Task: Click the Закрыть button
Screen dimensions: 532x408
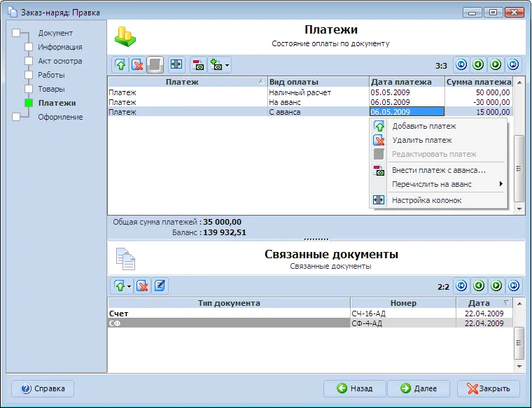Action: tap(489, 388)
